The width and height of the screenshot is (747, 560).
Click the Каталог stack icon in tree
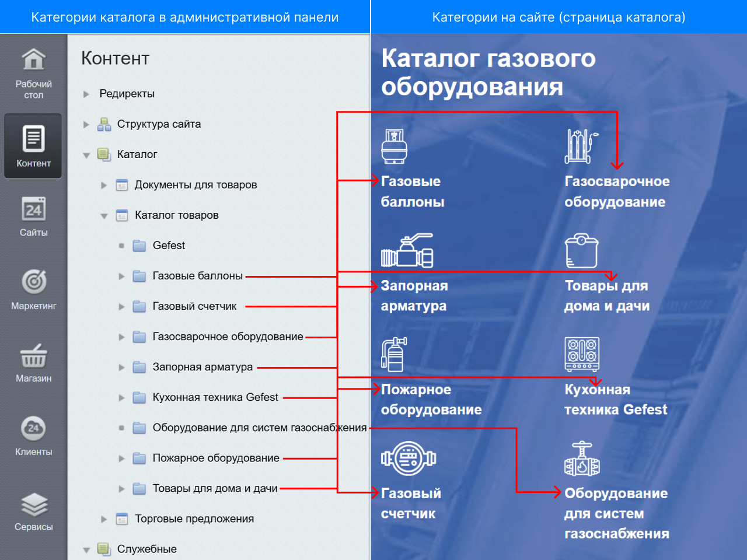[x=104, y=155]
